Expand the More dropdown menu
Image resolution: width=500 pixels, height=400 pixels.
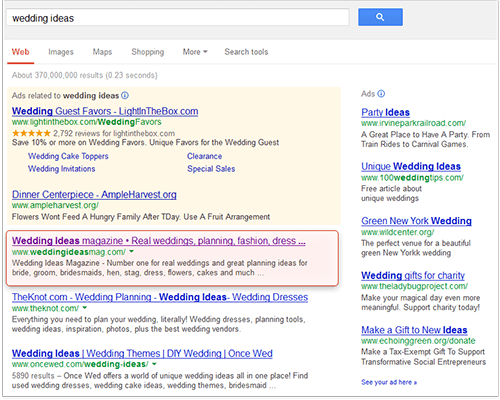pos(195,52)
